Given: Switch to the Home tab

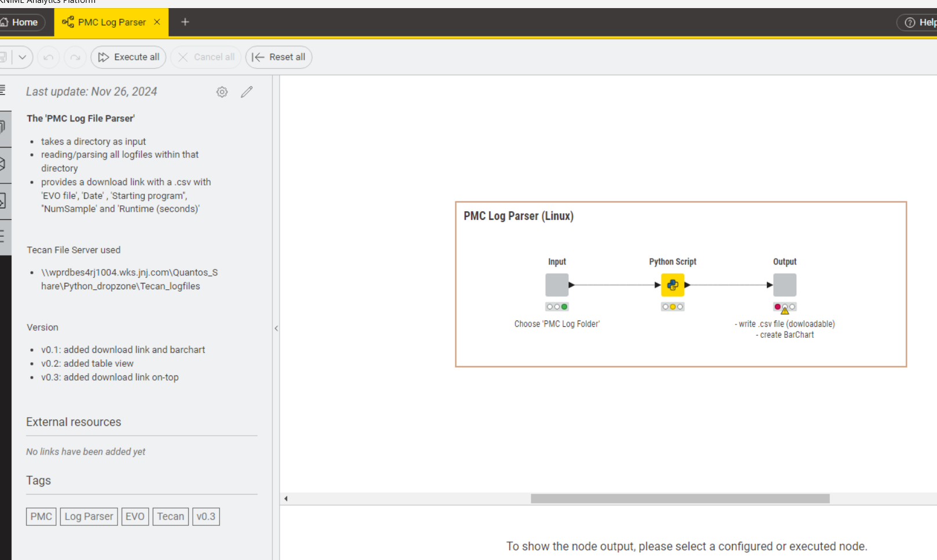Looking at the screenshot, I should [20, 22].
